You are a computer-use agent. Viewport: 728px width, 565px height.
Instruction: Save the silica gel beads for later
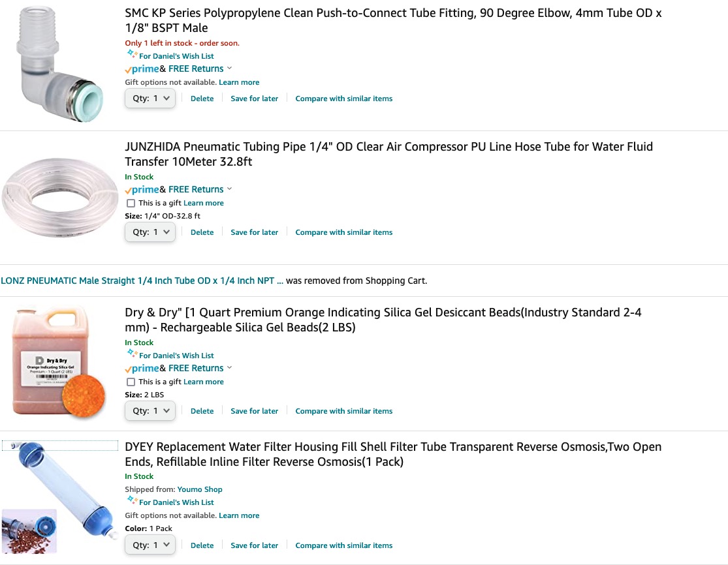click(x=255, y=411)
